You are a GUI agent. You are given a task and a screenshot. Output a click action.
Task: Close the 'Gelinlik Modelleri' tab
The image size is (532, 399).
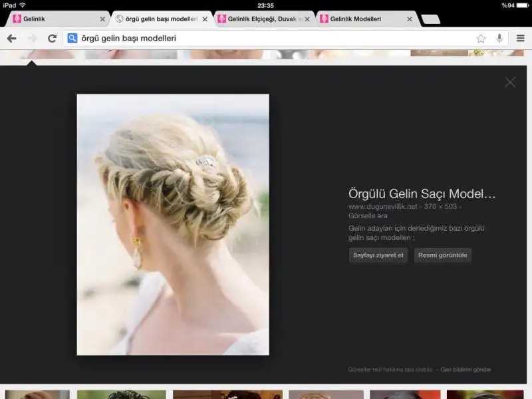[410, 19]
